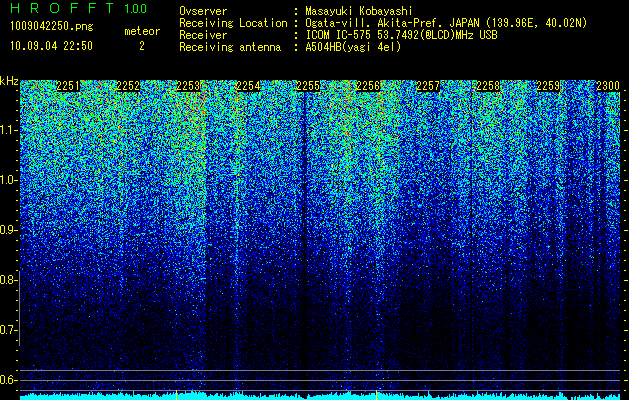Image resolution: width=629 pixels, height=400 pixels.
Task: Select the observer name Masayuki Kobayashi
Action: [x=358, y=12]
